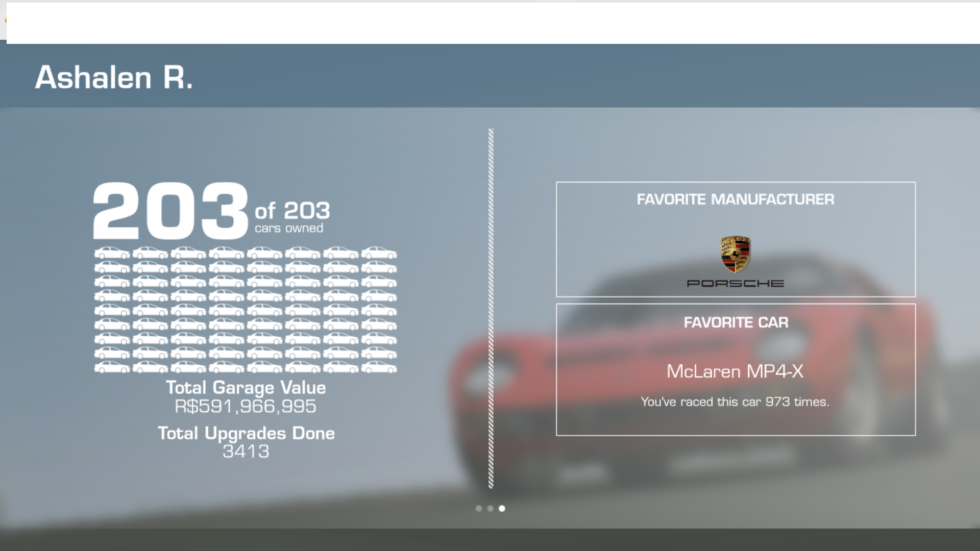Click "You've raced this car 973 times"
This screenshot has width=980, height=551.
[x=735, y=402]
